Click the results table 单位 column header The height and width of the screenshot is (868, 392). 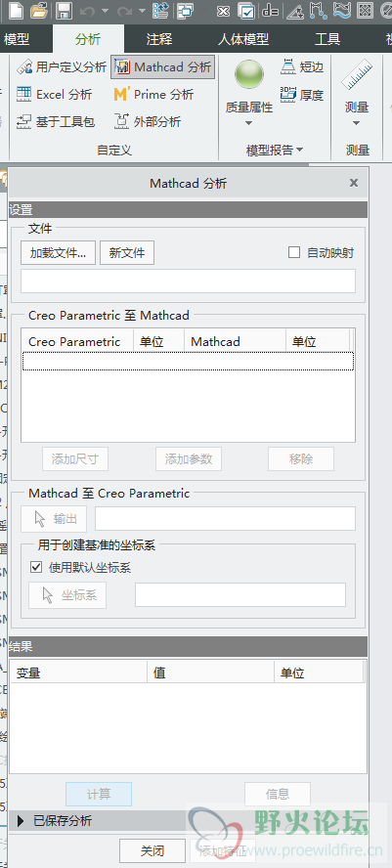(319, 673)
